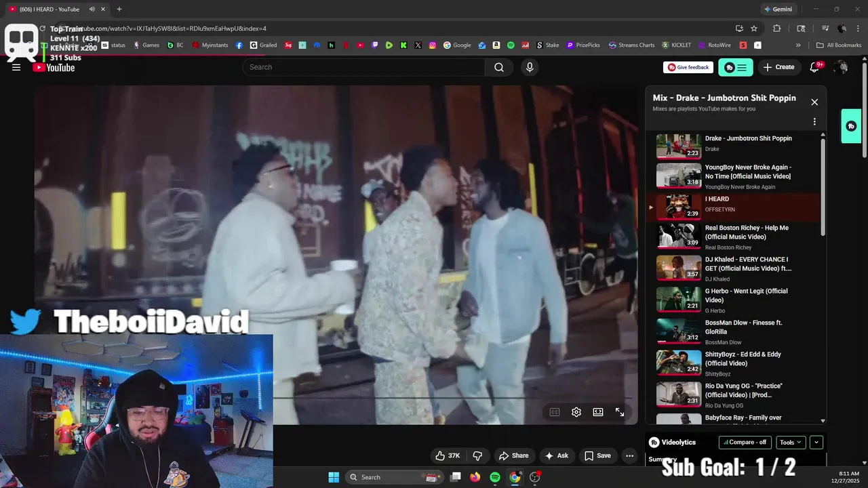Play G Herbo - Went Legit from the mix
Image resolution: width=868 pixels, height=488 pixels.
coord(736,300)
